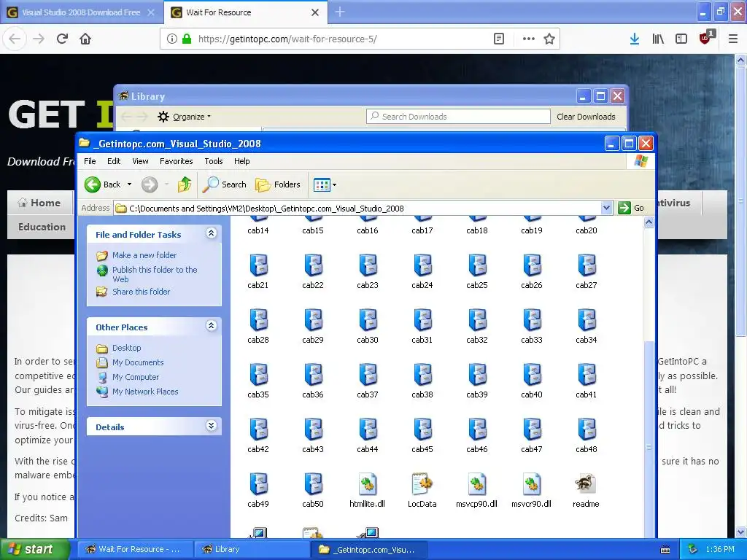Open the Firefox hamburger menu

pos(733,39)
